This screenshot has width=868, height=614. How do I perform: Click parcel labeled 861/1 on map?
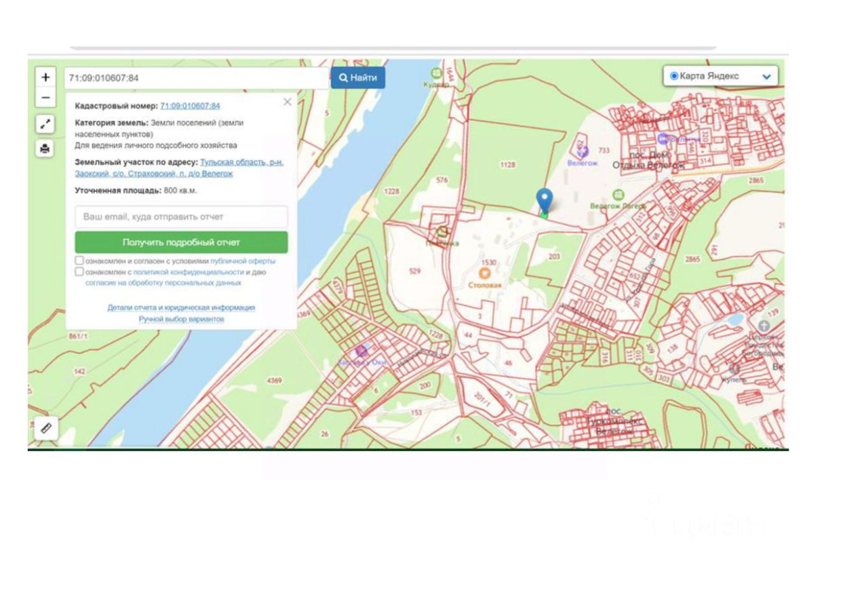79,336
